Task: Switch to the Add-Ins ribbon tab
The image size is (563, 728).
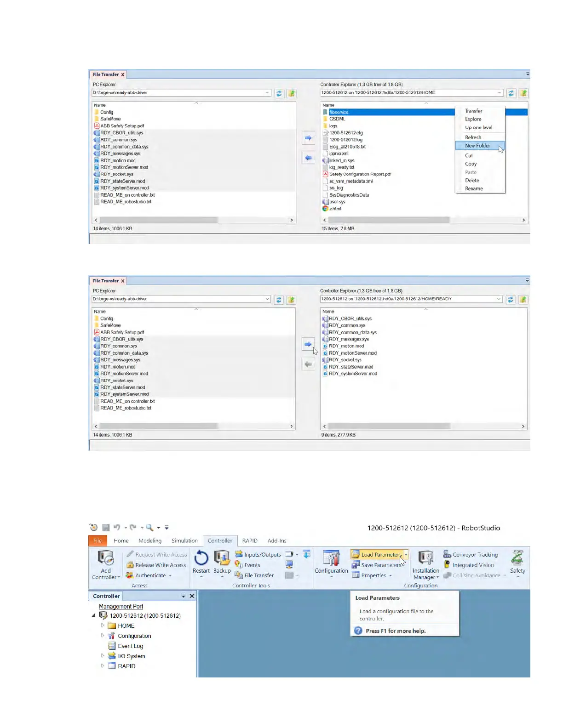Action: point(277,540)
